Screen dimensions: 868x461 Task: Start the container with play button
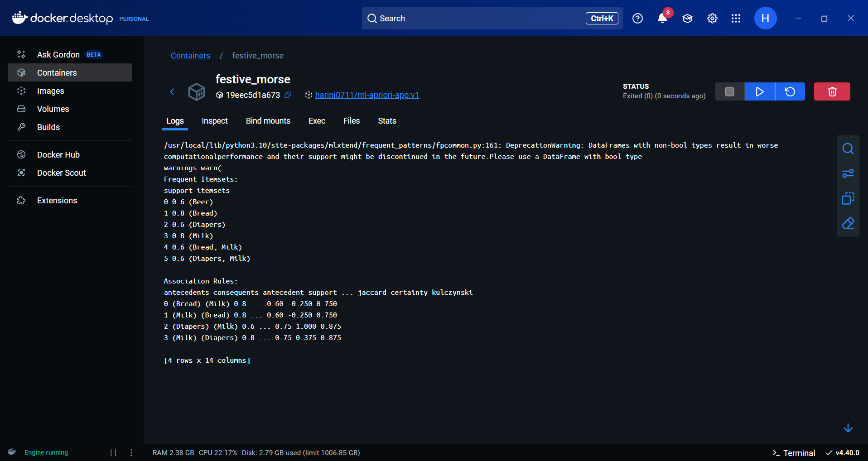pyautogui.click(x=760, y=91)
